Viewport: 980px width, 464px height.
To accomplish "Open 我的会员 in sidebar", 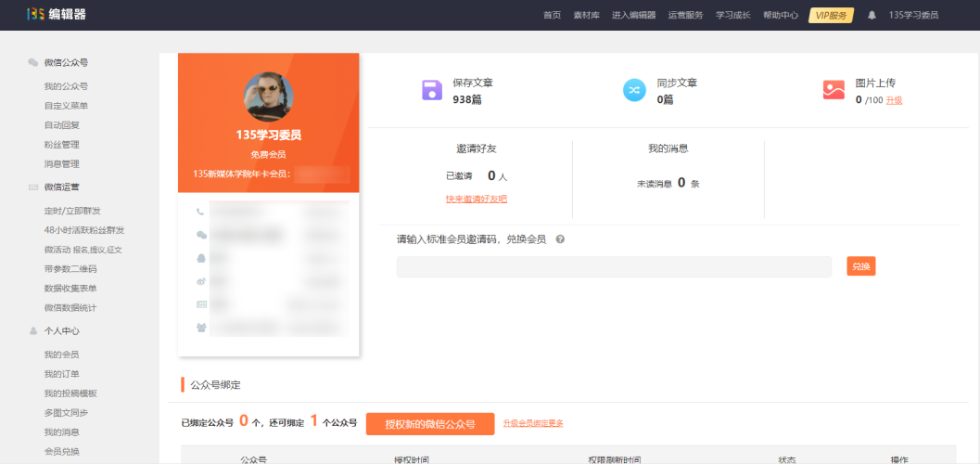I will coord(62,354).
